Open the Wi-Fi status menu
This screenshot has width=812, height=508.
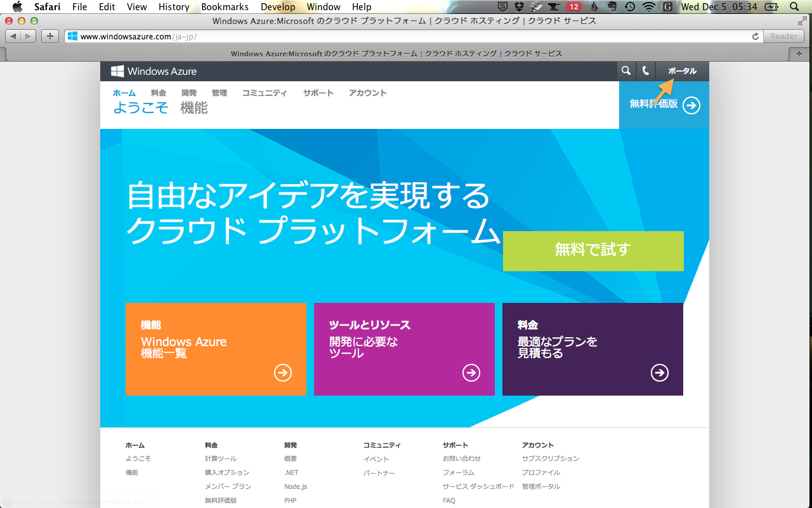coord(648,7)
